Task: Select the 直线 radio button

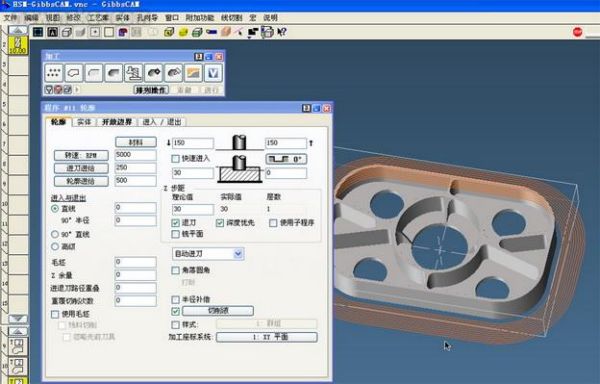Action: tap(55, 208)
